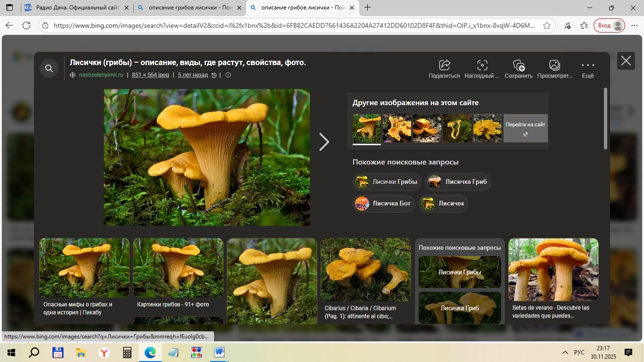Save image with Сохранить icon
This screenshot has width=644, height=362.
(x=519, y=66)
